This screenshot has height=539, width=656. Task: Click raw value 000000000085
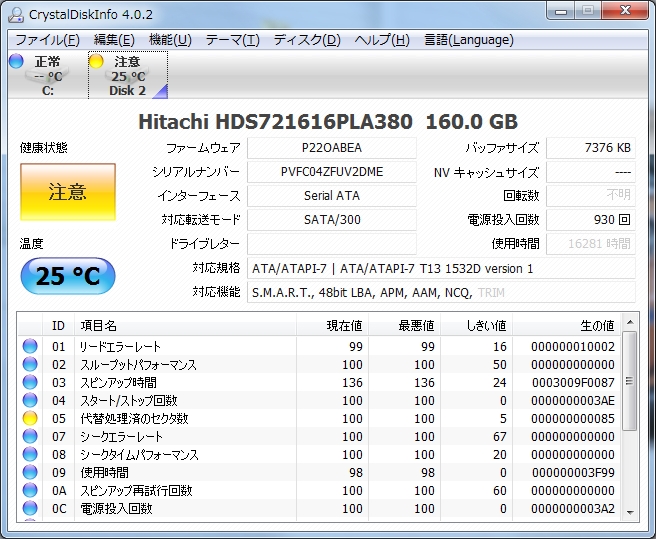pyautogui.click(x=573, y=418)
